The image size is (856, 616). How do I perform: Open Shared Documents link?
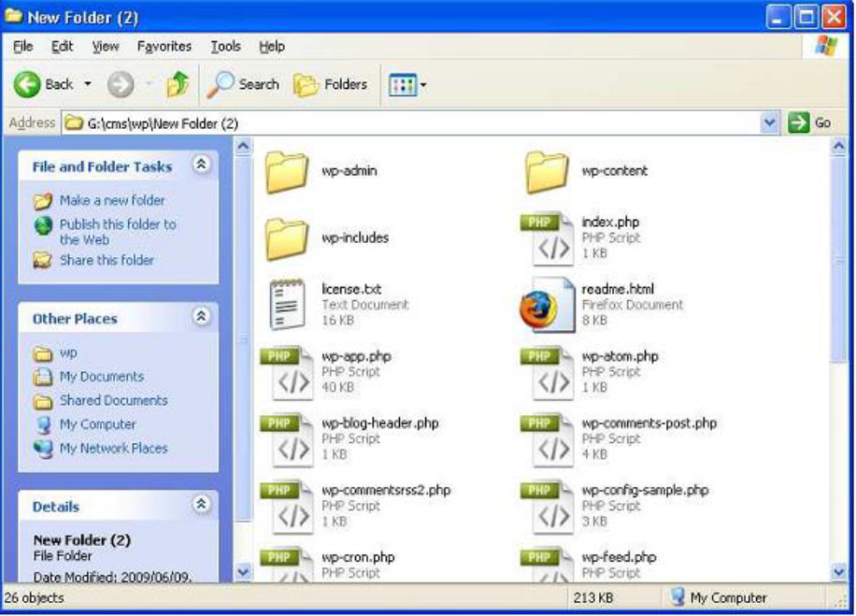(114, 400)
